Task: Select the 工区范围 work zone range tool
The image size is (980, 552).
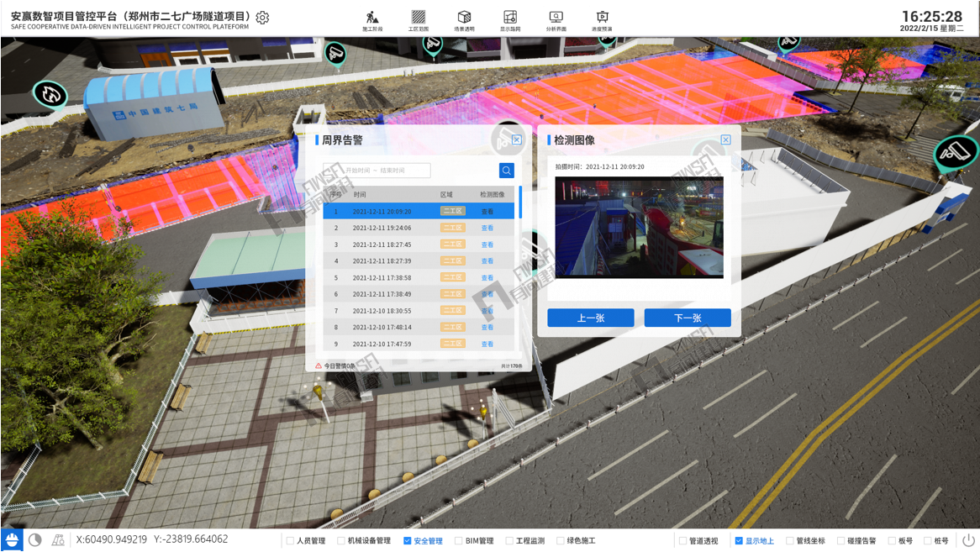Action: pyautogui.click(x=418, y=20)
